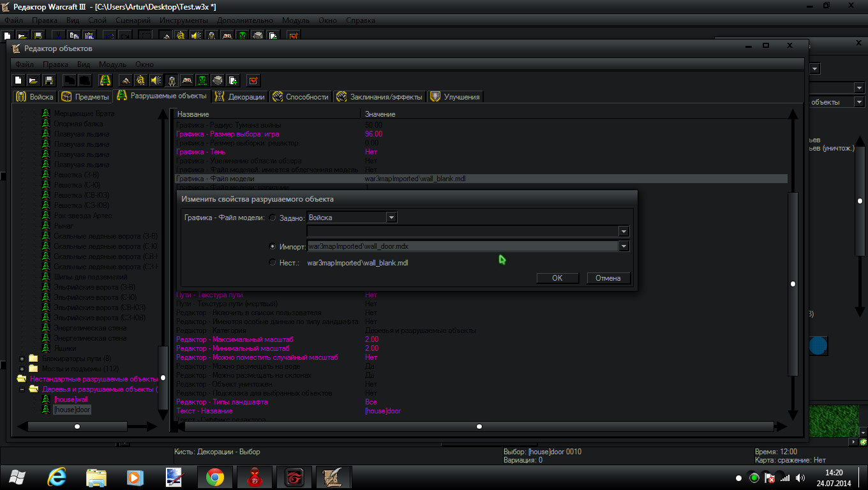Switch to 'Улучшения' tab
The width and height of the screenshot is (868, 490).
pos(456,97)
